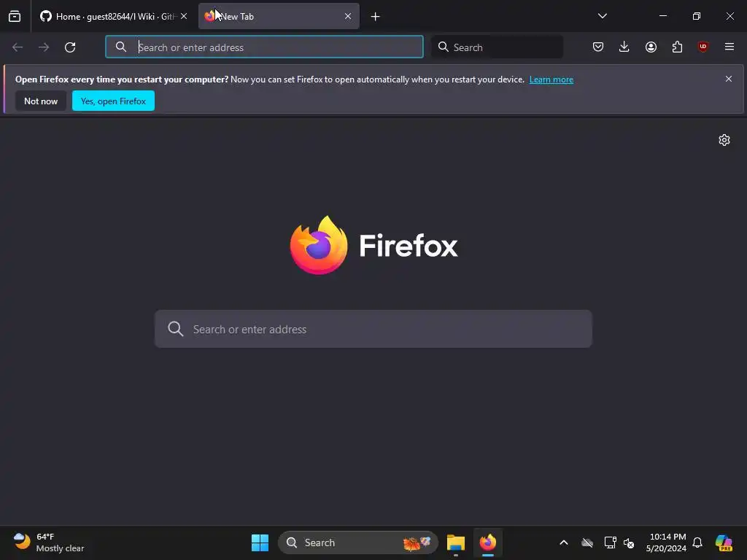Image resolution: width=747 pixels, height=560 pixels.
Task: Open new tab personalize gear icon
Action: click(724, 140)
